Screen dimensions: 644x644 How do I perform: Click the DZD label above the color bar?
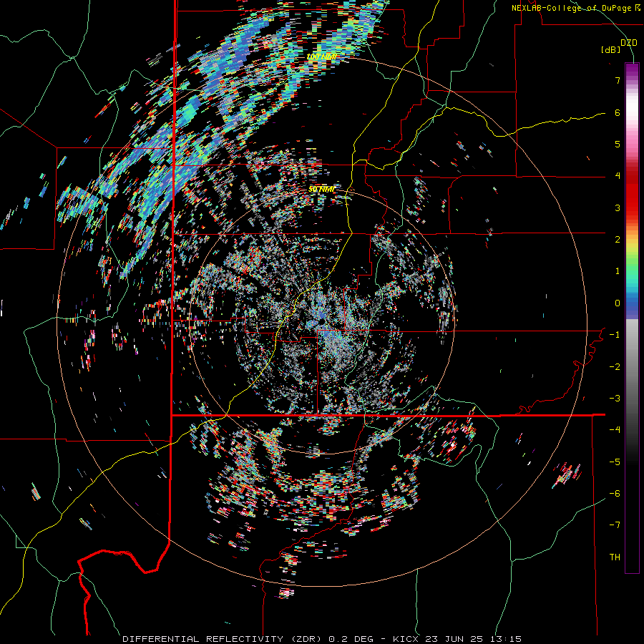click(629, 43)
